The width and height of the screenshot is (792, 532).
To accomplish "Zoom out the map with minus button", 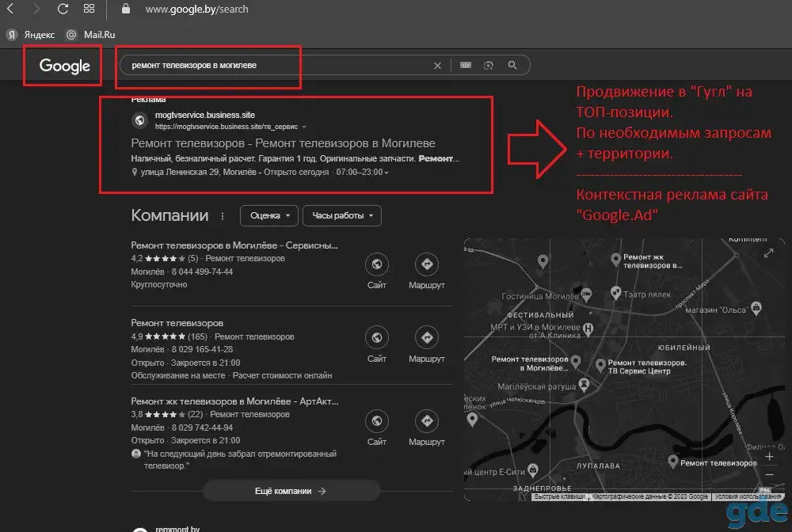I will pos(769,474).
